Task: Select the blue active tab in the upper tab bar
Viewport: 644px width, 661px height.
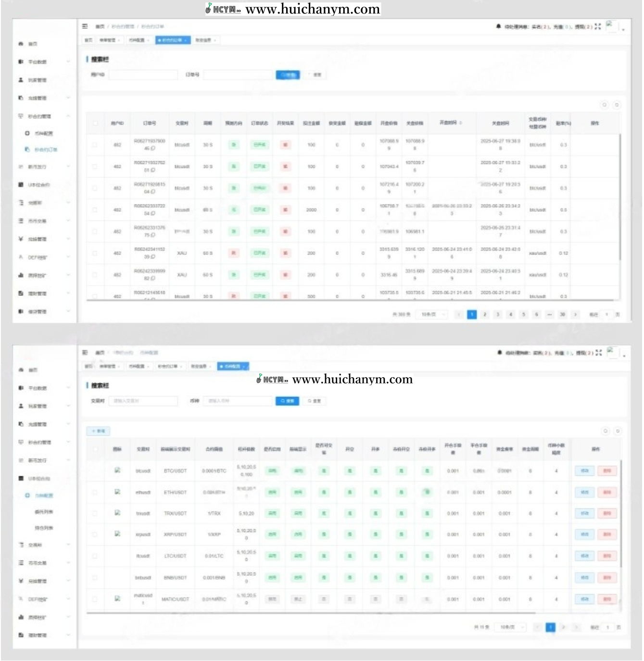Action: [x=173, y=40]
